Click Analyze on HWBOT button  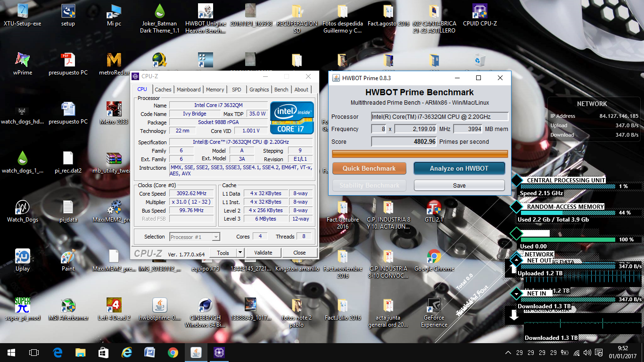click(x=459, y=168)
